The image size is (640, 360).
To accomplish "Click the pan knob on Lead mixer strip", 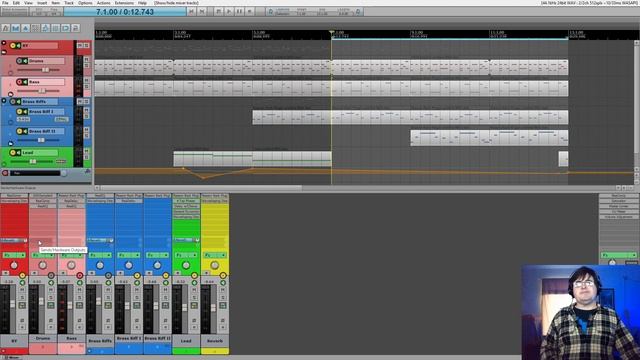I will (186, 265).
